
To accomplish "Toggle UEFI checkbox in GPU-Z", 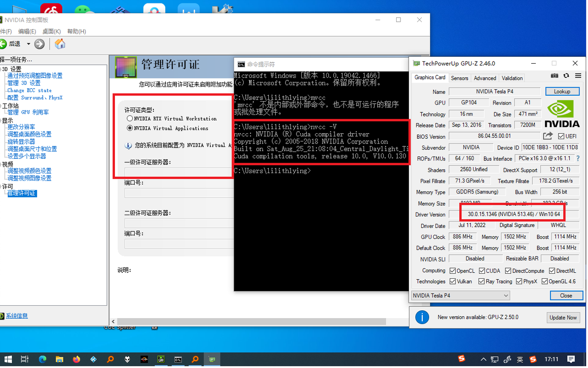I will (x=561, y=136).
